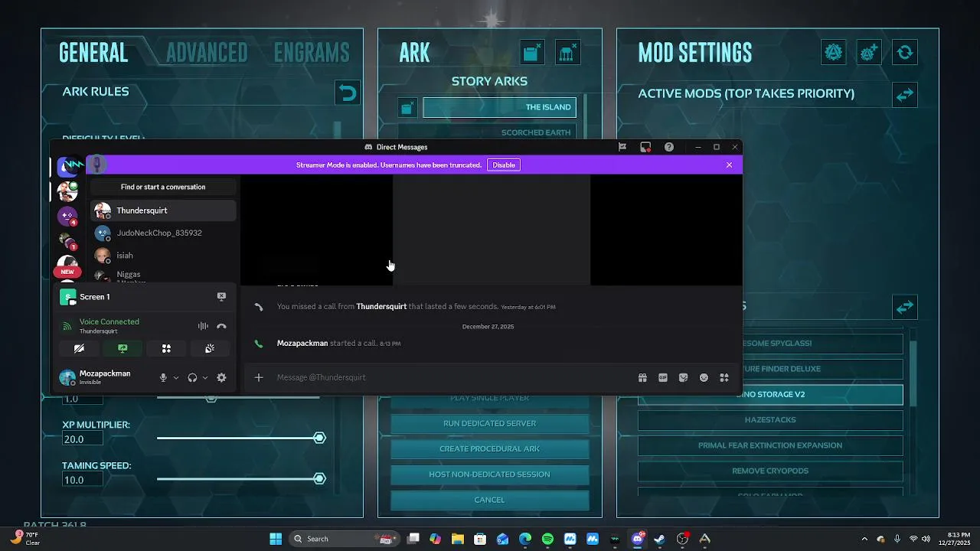980x551 pixels.
Task: Disconnect from the voice call
Action: click(x=221, y=326)
